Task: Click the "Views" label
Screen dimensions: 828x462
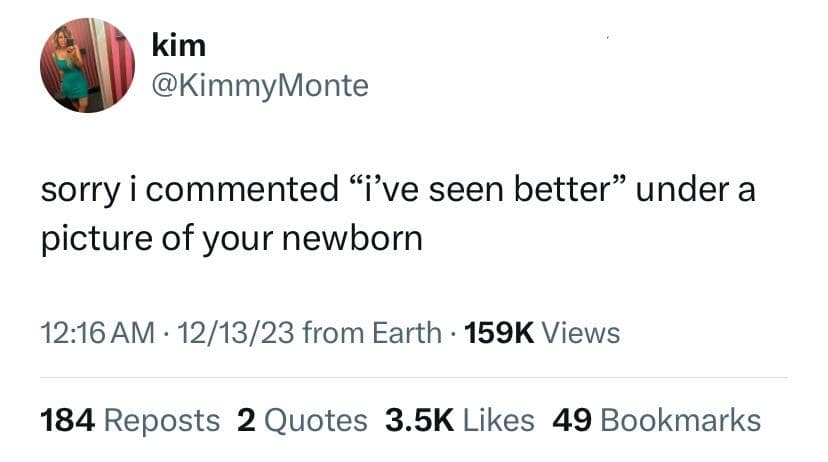Action: tap(582, 332)
